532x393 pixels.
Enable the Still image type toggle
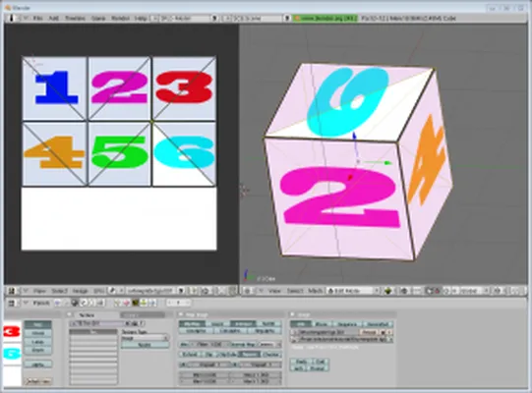[x=300, y=324]
